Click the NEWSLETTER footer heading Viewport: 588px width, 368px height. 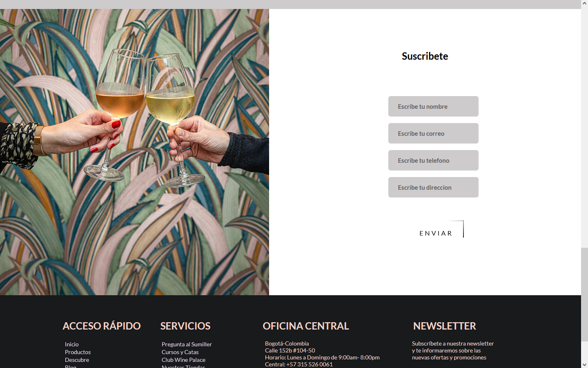coord(445,326)
